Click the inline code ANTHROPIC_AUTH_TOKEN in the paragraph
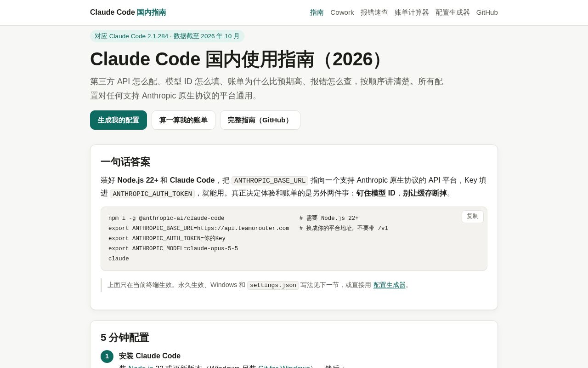The height and width of the screenshot is (368, 588). (152, 194)
